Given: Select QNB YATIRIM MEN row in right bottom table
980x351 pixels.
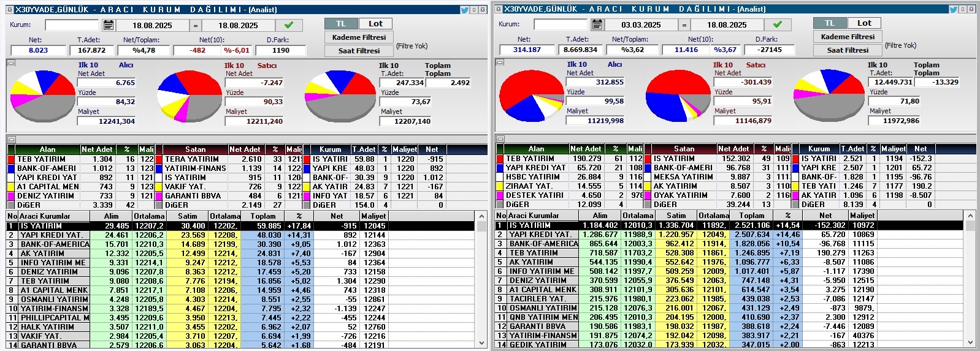Looking at the screenshot, I should pos(729,317).
